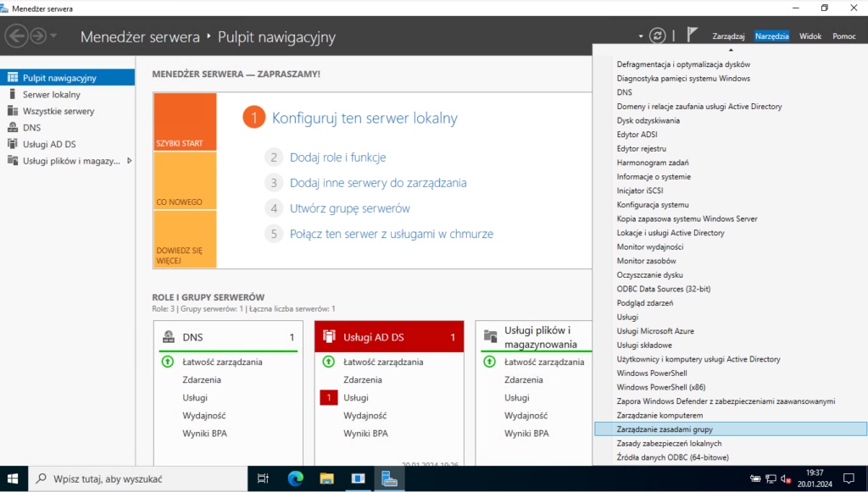Click the muted volume icon in the system tray
This screenshot has height=492, width=868.
pyautogui.click(x=786, y=478)
